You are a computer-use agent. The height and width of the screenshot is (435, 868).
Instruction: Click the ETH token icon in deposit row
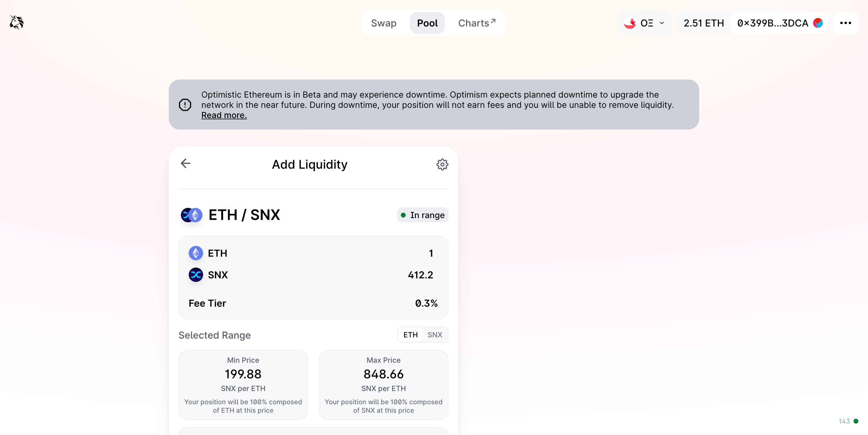[x=196, y=253]
